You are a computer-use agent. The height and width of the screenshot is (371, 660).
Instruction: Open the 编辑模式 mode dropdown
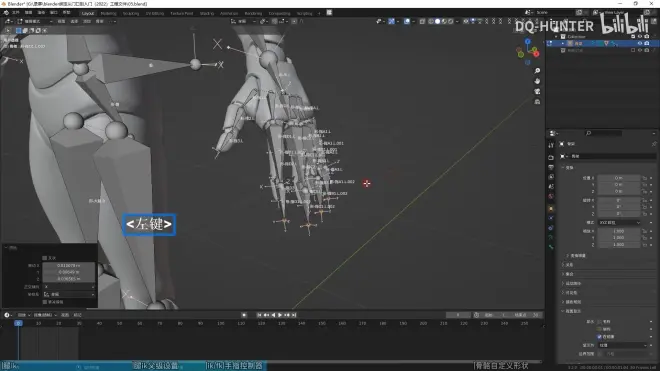pyautogui.click(x=35, y=21)
